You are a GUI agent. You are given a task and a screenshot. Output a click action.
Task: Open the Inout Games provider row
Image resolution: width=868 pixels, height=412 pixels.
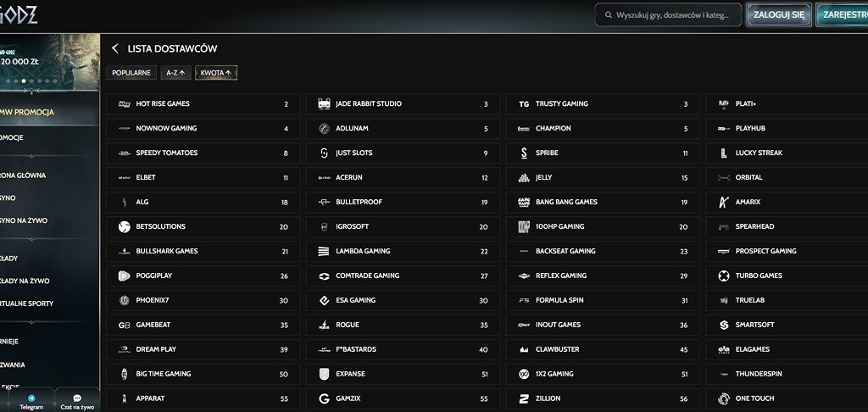(603, 325)
